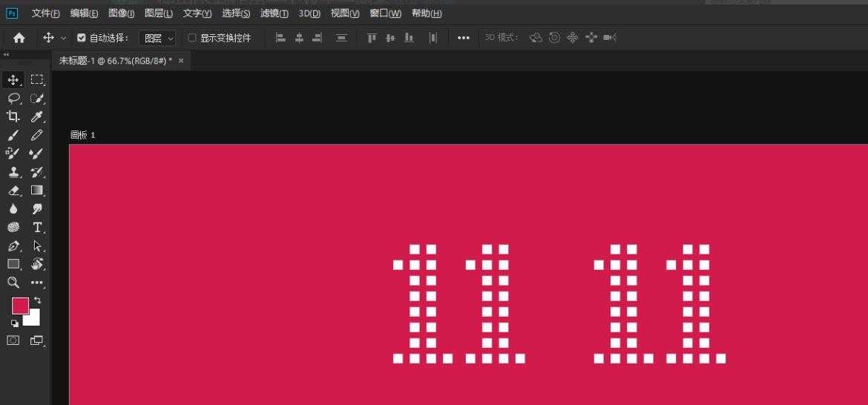868x405 pixels.
Task: Select the Horizontal Type tool
Action: click(37, 228)
